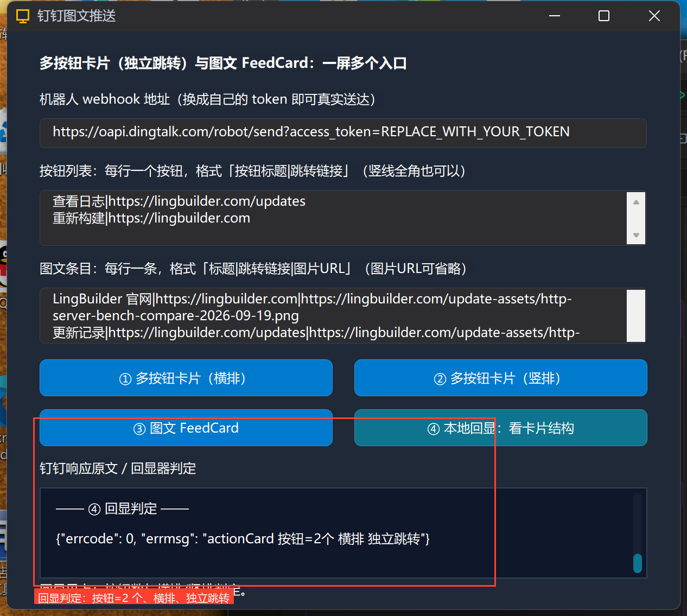The width and height of the screenshot is (687, 616).
Task: Click the heading 多按钮卡片（独立跳转）与图文 FeedCard
Action: click(x=223, y=63)
